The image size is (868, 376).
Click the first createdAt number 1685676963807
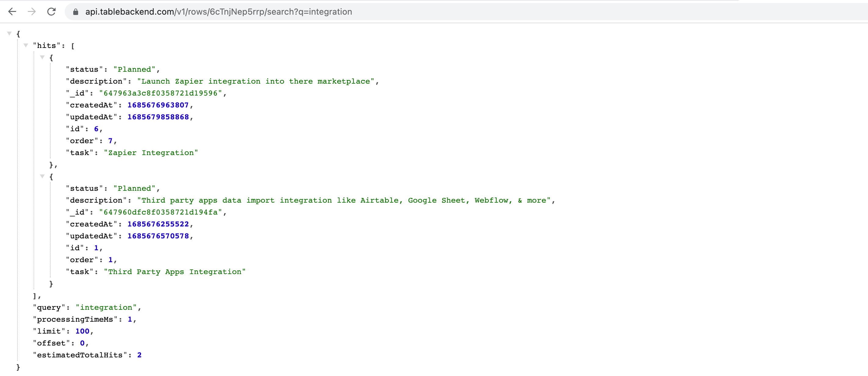tap(158, 105)
